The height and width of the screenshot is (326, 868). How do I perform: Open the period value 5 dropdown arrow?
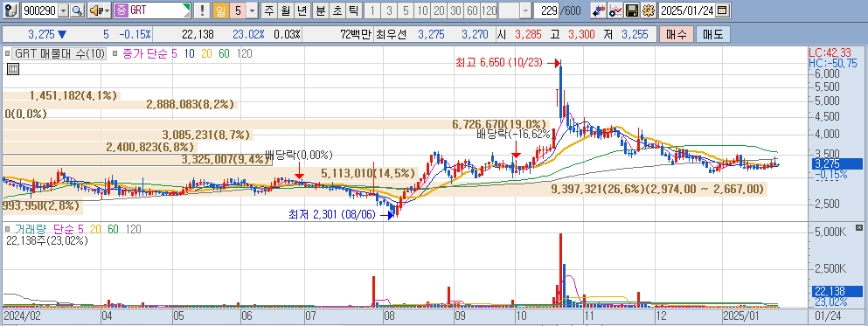252,10
